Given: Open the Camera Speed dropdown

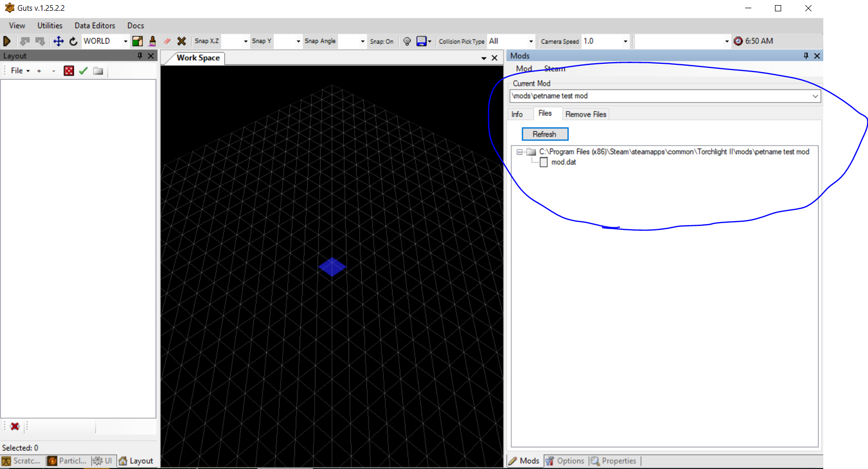Looking at the screenshot, I should click(x=625, y=41).
